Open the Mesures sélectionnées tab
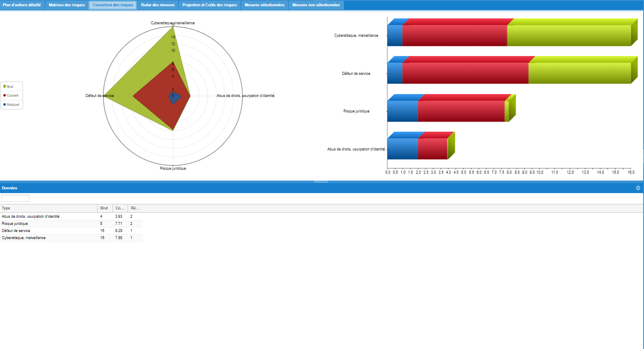Image resolution: width=644 pixels, height=349 pixels. coord(264,5)
